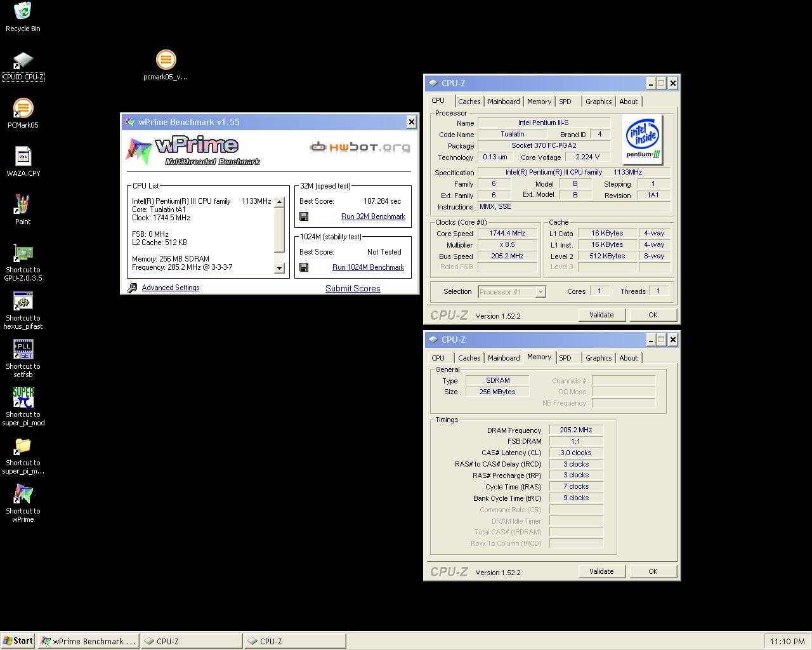Click the wPrime title bar icon
The width and height of the screenshot is (812, 650).
coord(129,122)
